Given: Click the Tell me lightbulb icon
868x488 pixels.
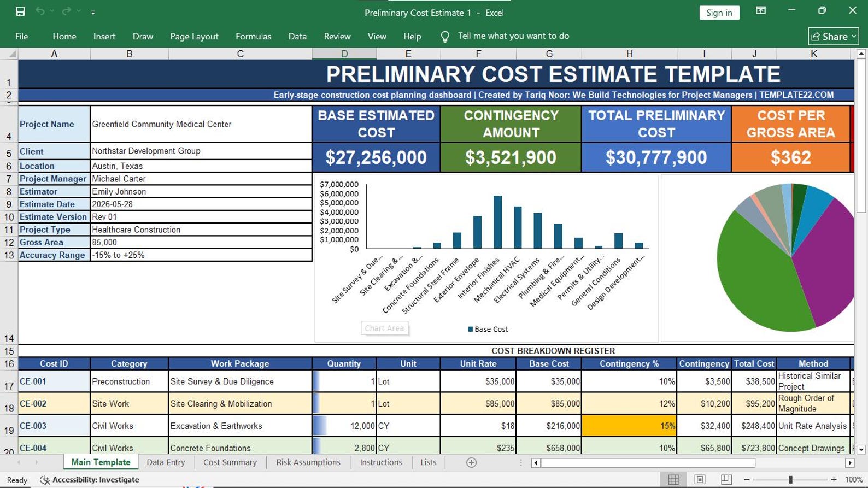Looking at the screenshot, I should pyautogui.click(x=445, y=36).
